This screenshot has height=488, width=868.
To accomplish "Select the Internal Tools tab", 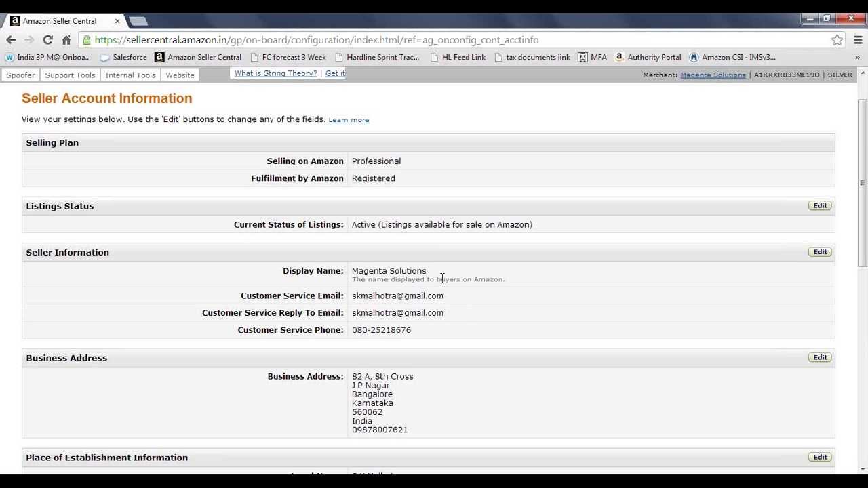I will [x=130, y=75].
